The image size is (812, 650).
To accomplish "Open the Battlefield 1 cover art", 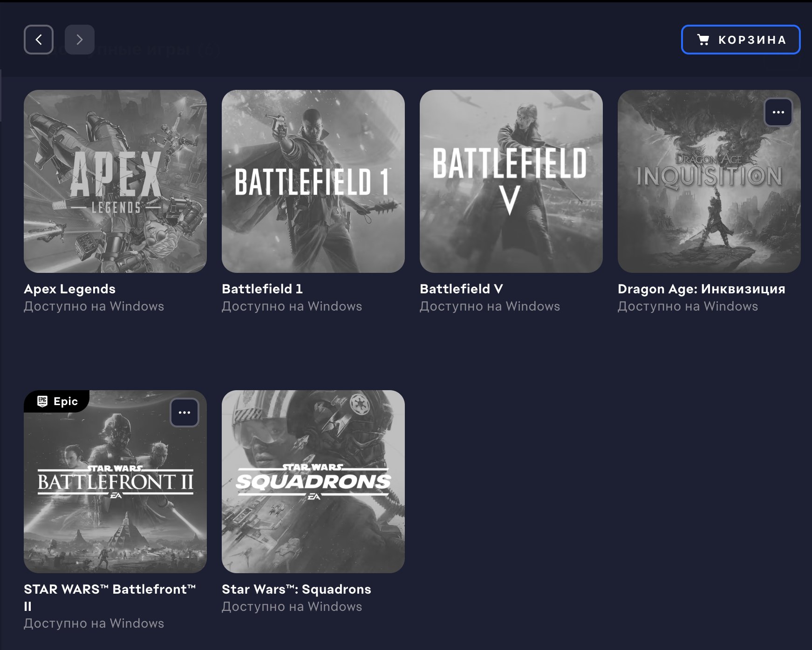I will point(313,181).
